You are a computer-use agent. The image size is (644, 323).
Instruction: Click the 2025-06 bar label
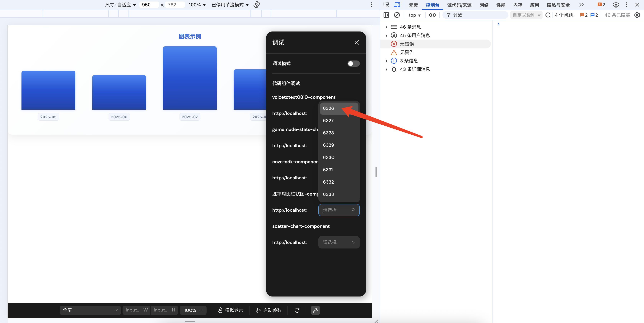pos(119,117)
